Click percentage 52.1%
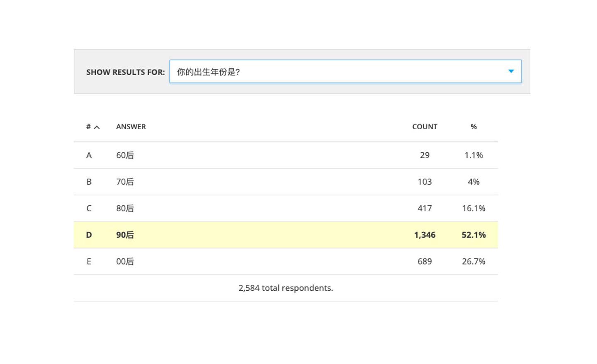597x364 pixels. (x=473, y=235)
